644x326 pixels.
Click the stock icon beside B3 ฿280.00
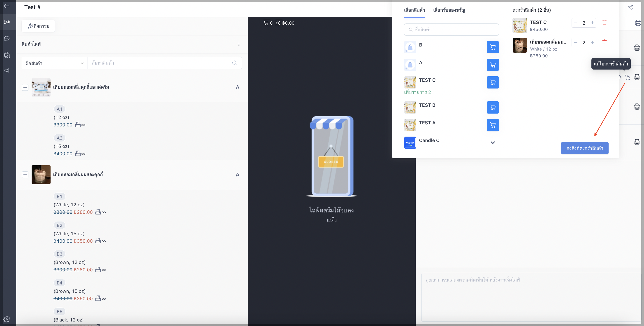click(x=98, y=270)
